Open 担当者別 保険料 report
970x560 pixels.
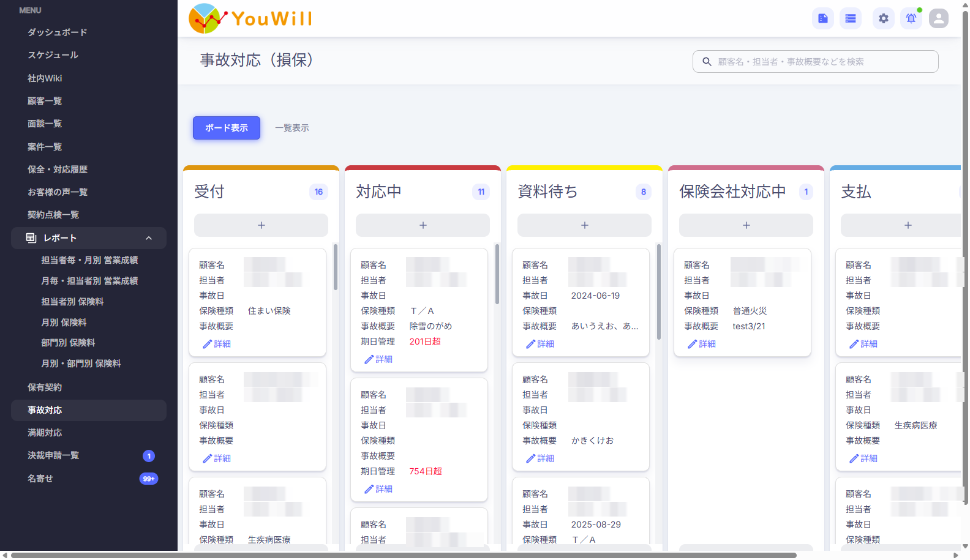(x=72, y=302)
